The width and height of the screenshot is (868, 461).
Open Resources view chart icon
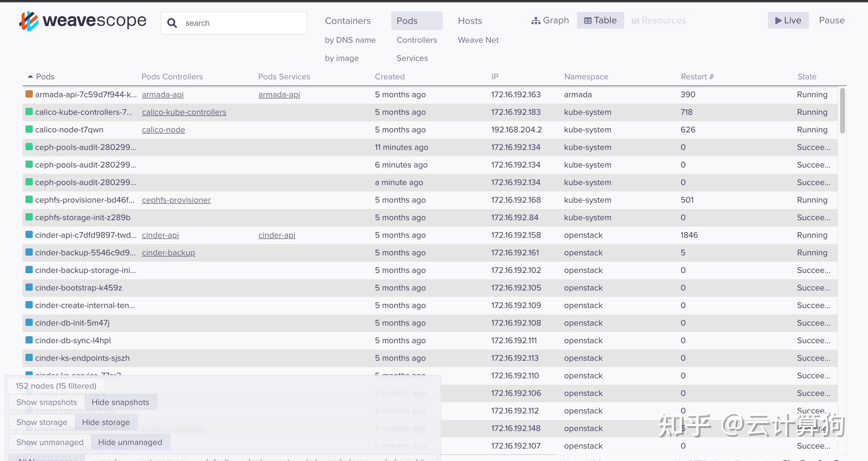[636, 21]
